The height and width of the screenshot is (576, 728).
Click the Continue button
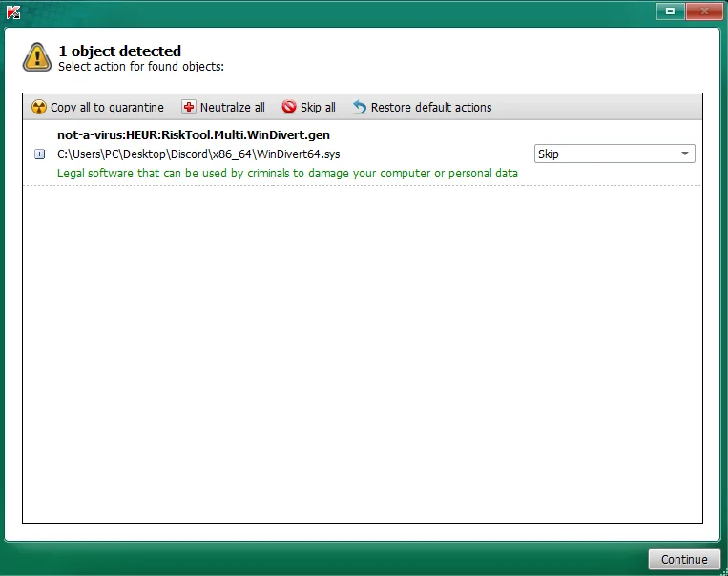click(684, 559)
